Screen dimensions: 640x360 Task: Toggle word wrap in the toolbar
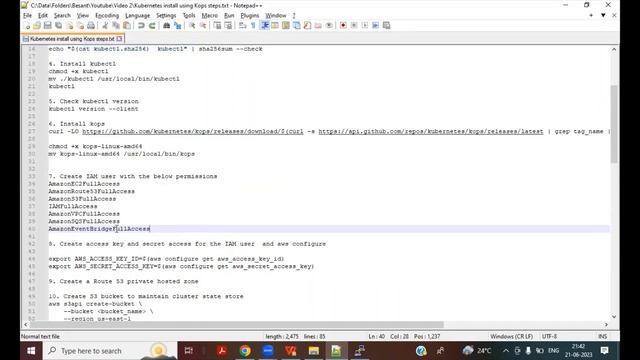(242, 26)
